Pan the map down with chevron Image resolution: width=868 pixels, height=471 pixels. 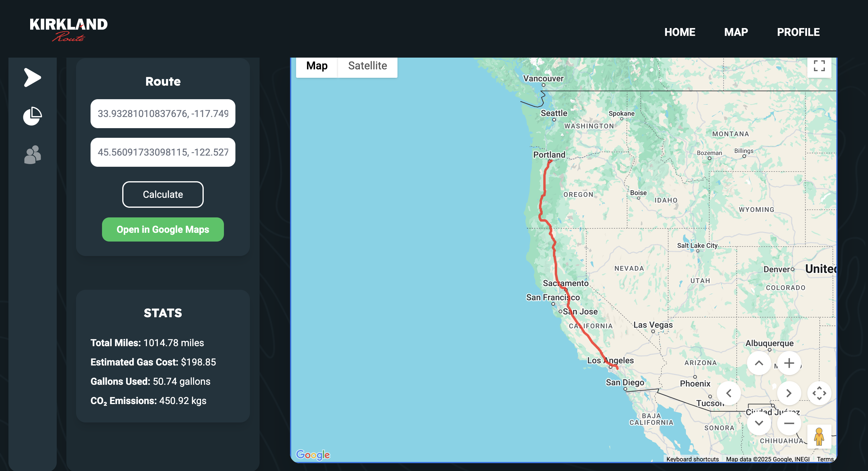point(758,423)
